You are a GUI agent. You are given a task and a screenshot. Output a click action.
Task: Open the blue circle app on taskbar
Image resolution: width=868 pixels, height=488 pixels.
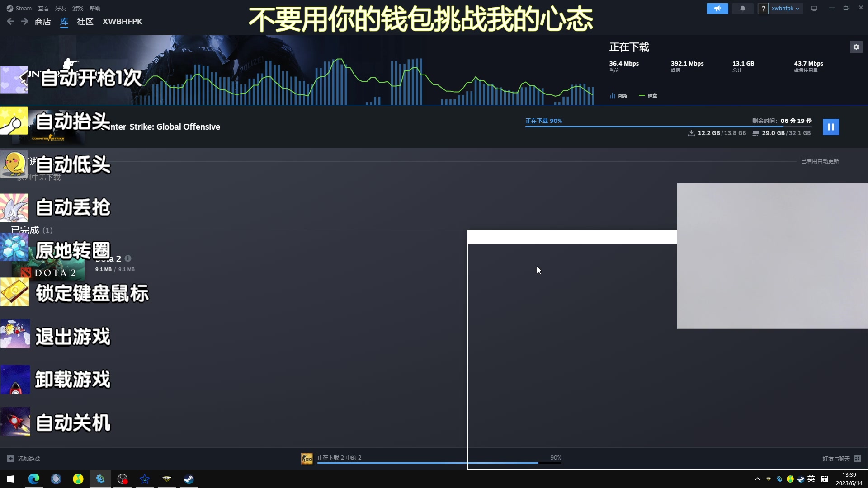pyautogui.click(x=56, y=479)
